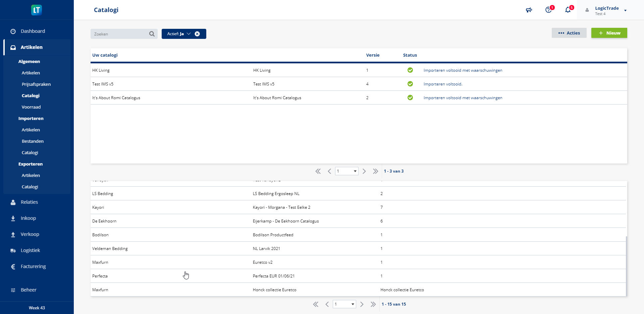Select Bodilson Productfeed entry
Viewport: 644px width, 314px height.
coord(273,235)
